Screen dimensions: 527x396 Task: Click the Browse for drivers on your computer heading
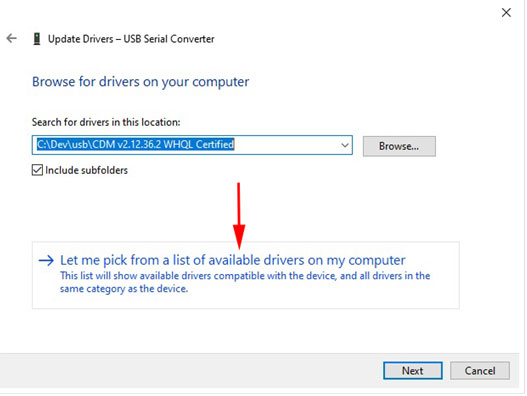(140, 82)
